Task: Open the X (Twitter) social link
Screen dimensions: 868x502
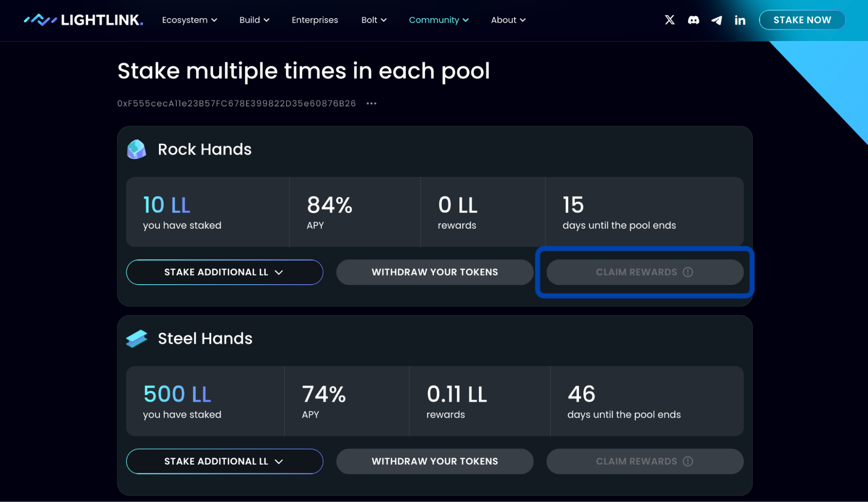Action: [669, 20]
